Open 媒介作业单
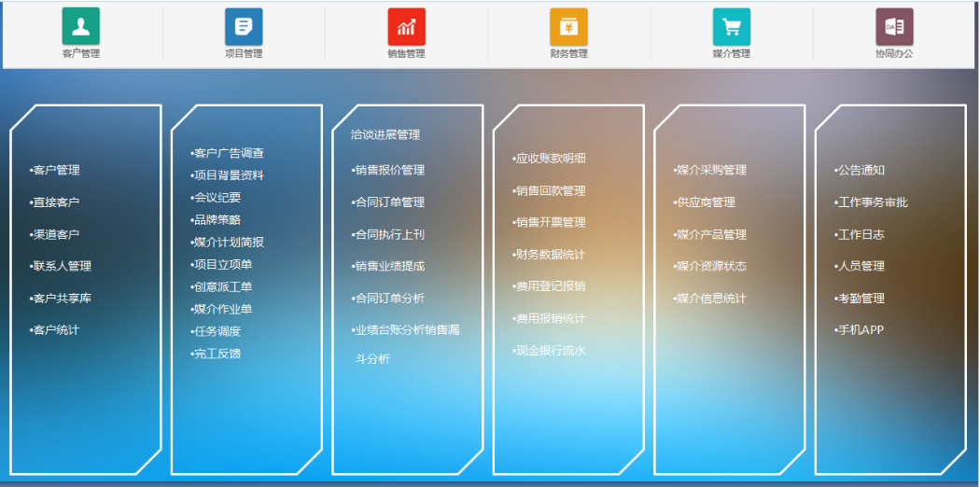This screenshot has height=487, width=980. 220,309
